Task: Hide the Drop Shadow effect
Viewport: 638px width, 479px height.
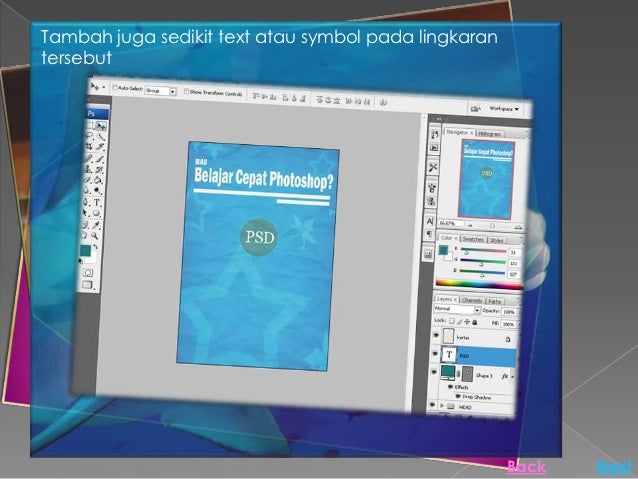Action: tap(457, 396)
